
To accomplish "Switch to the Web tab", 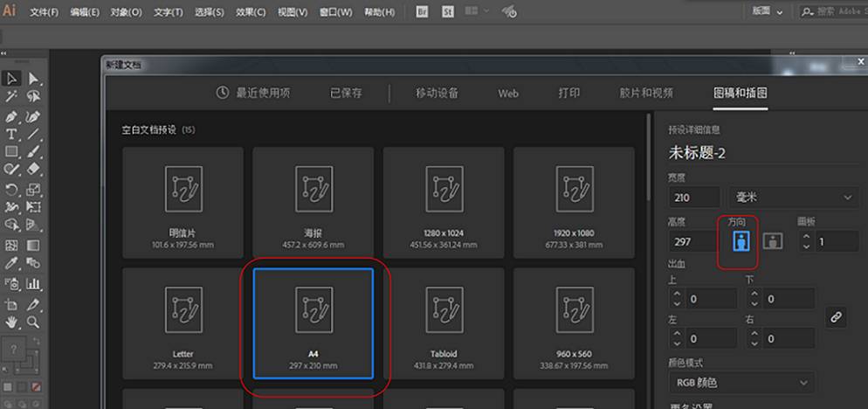I will coord(508,94).
